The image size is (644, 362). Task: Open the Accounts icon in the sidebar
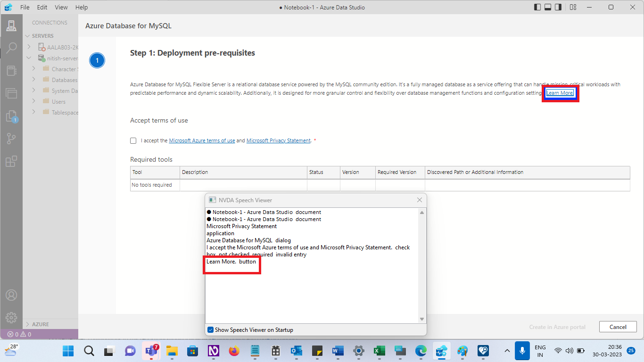(x=11, y=295)
